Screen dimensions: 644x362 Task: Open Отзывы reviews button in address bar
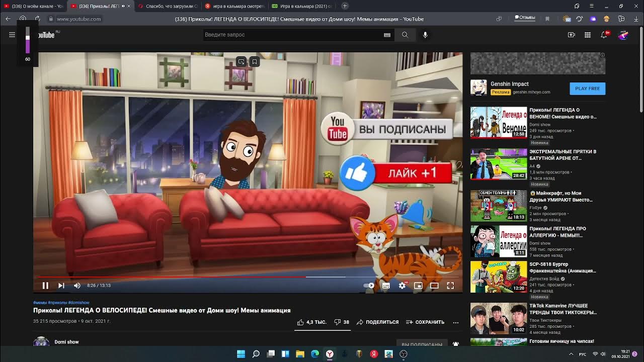pos(525,18)
